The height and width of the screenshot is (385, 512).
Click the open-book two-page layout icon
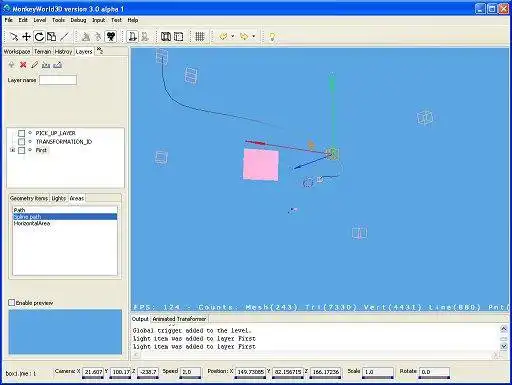point(166,36)
